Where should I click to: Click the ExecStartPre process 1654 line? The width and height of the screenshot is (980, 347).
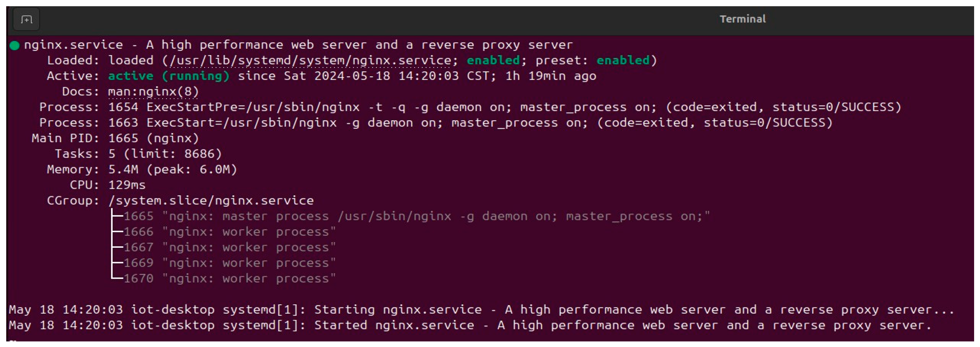[x=470, y=107]
